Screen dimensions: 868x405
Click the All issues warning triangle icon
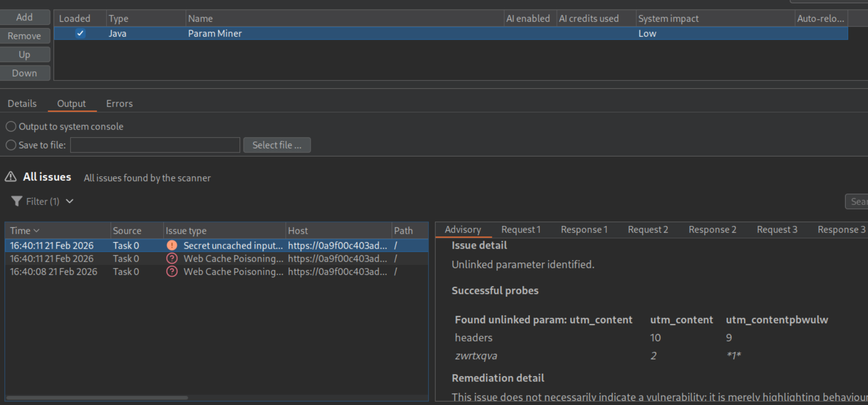point(10,177)
